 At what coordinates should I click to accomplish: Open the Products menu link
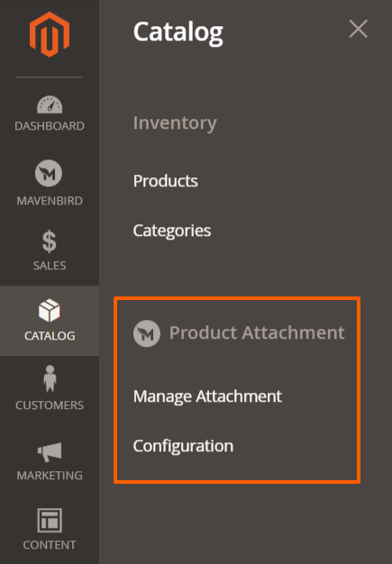166,181
